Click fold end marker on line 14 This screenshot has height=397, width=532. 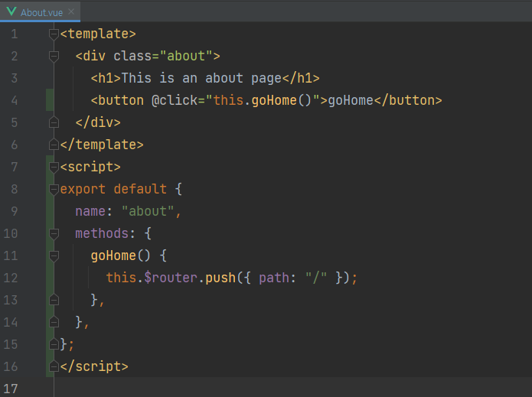[54, 322]
